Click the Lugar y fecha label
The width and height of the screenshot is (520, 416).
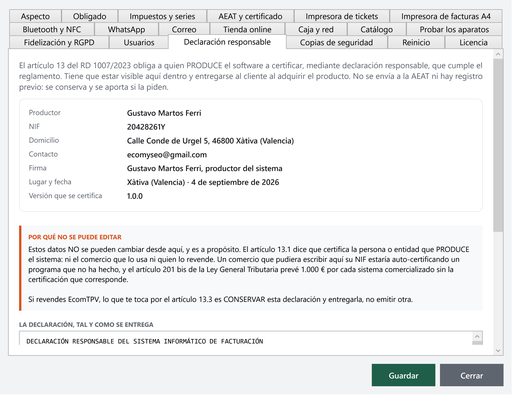50,182
